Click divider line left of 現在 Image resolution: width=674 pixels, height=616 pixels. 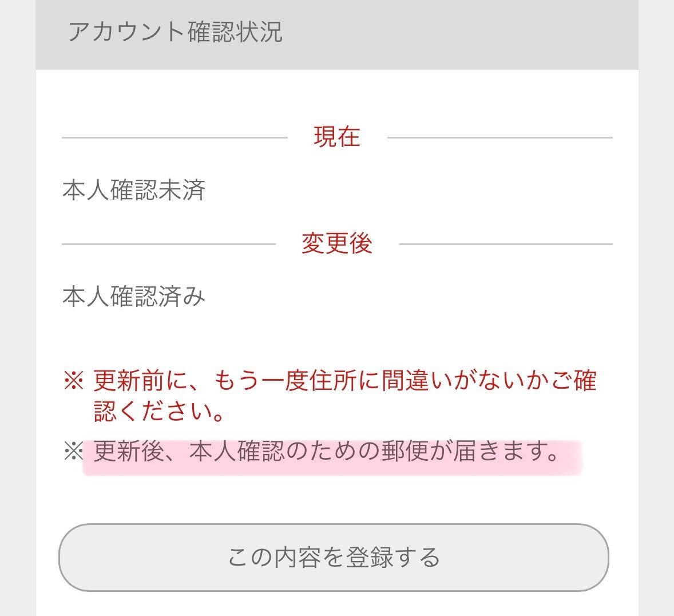(x=175, y=137)
